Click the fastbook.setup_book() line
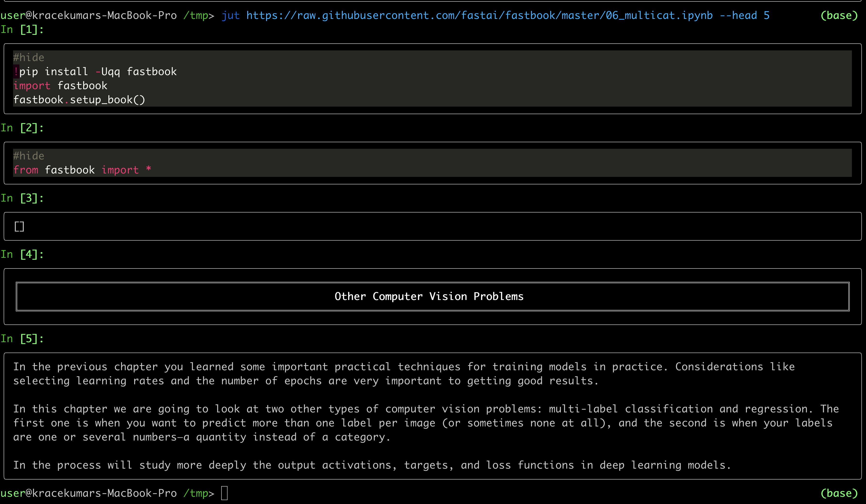 coord(79,100)
